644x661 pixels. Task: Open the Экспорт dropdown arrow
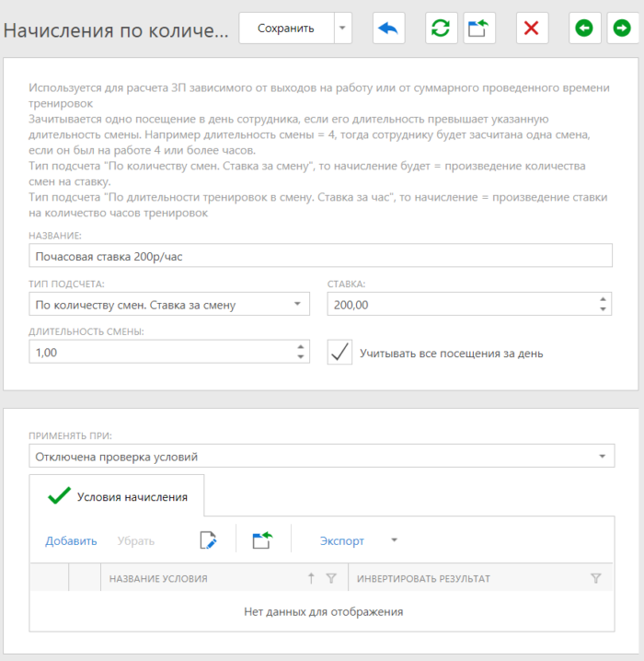coord(395,540)
